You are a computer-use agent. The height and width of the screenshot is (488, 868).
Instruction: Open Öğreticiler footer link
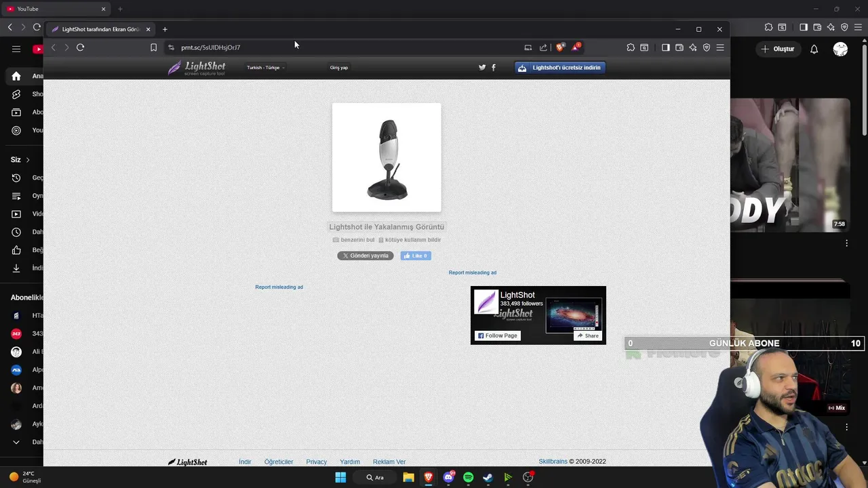(x=279, y=462)
